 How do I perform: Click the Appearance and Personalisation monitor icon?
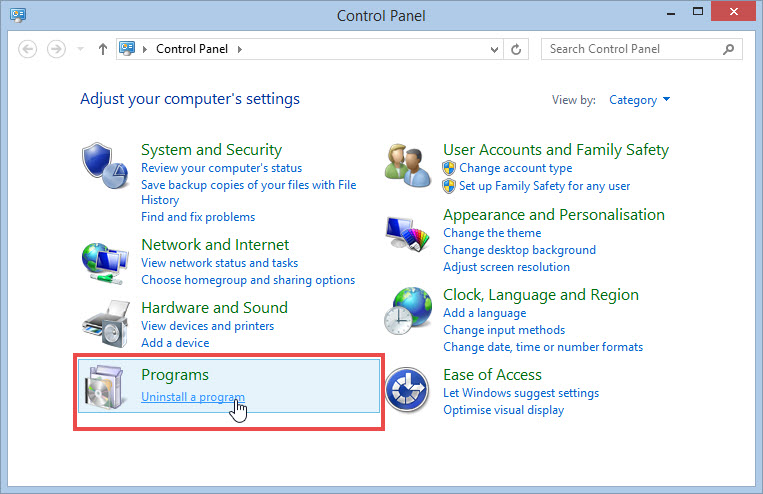(x=408, y=234)
